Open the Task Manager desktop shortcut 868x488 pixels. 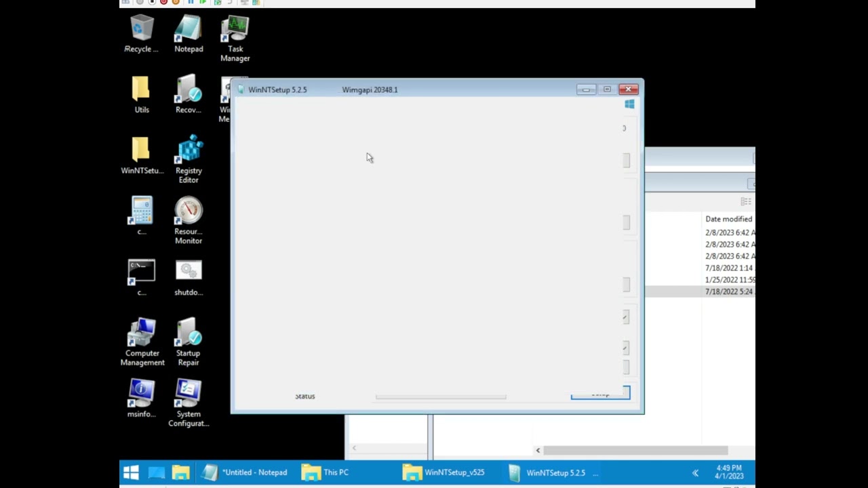click(235, 39)
